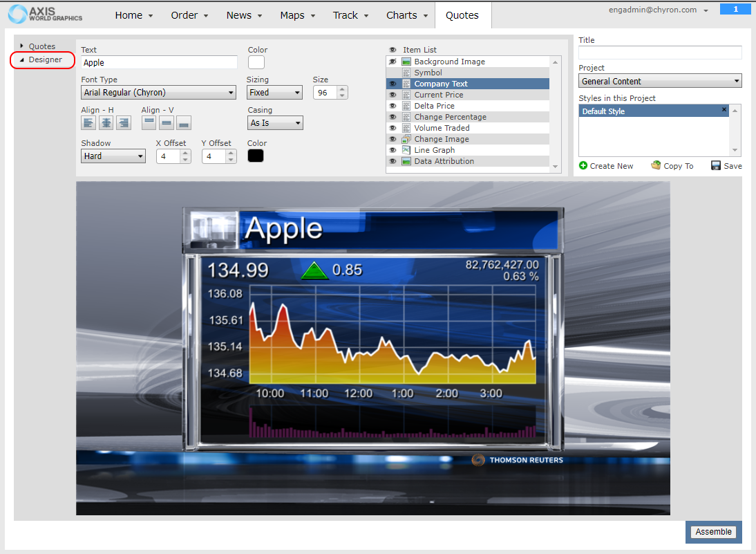The height and width of the screenshot is (554, 756).
Task: Toggle visibility of Background Image item
Action: click(393, 62)
